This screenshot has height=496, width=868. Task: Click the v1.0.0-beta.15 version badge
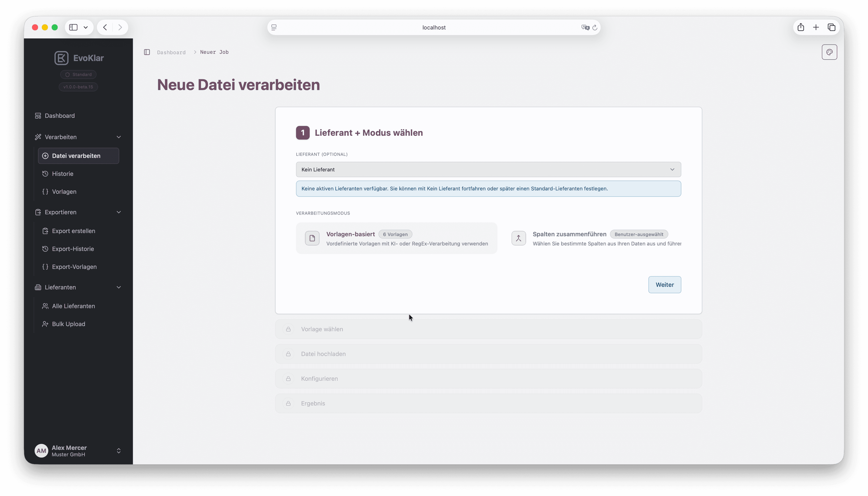[x=78, y=87]
